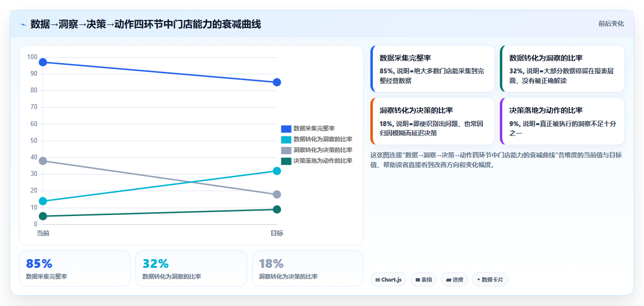Click legend text 数据转化为洞察的比率
This screenshot has height=306, width=644.
(322, 139)
